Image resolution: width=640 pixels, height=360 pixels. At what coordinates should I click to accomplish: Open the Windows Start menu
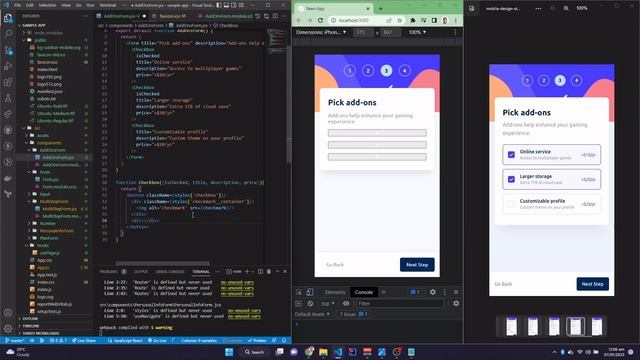tap(229, 352)
